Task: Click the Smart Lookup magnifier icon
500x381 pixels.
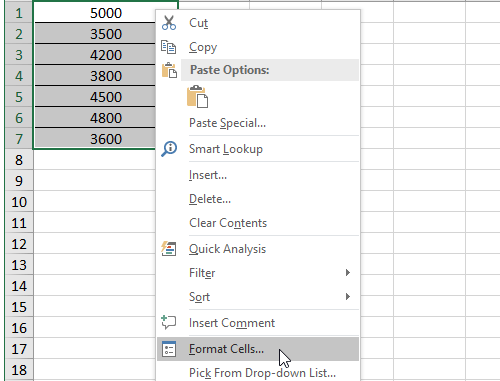Action: click(169, 149)
